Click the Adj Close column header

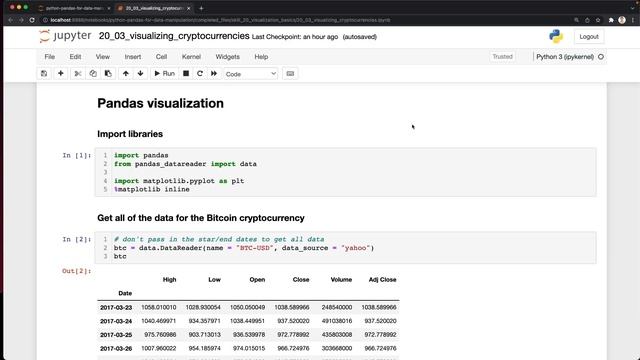point(382,280)
